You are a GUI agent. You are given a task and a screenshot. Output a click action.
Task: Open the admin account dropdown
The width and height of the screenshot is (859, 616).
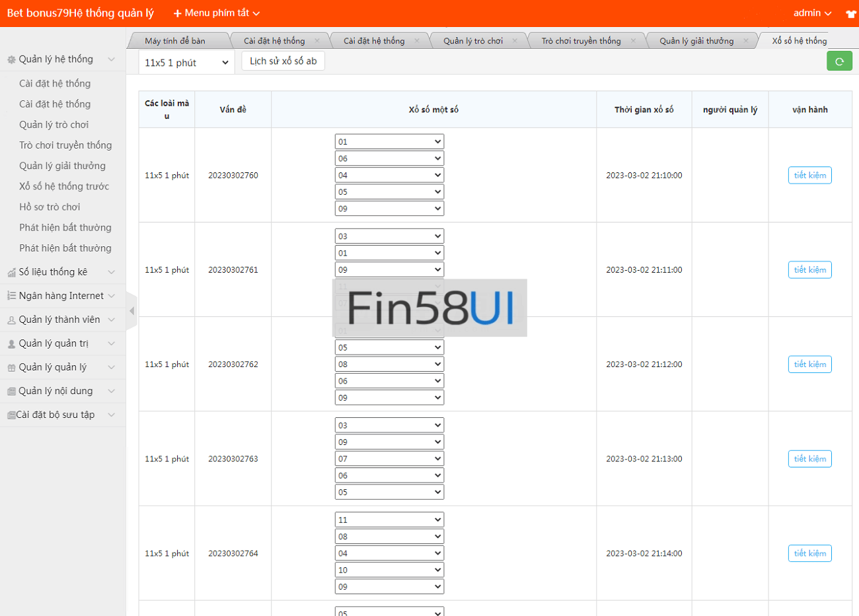coord(812,13)
